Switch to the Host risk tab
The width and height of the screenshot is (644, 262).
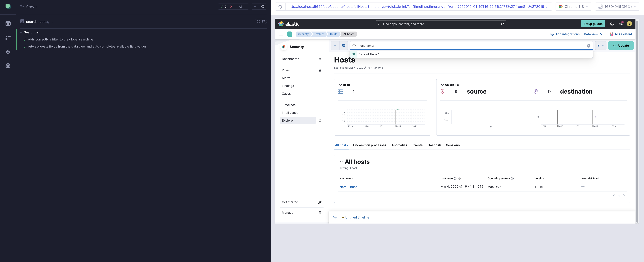(x=434, y=145)
